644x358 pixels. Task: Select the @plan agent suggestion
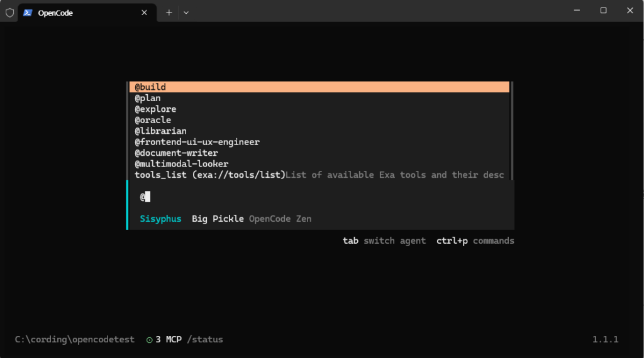(x=148, y=98)
